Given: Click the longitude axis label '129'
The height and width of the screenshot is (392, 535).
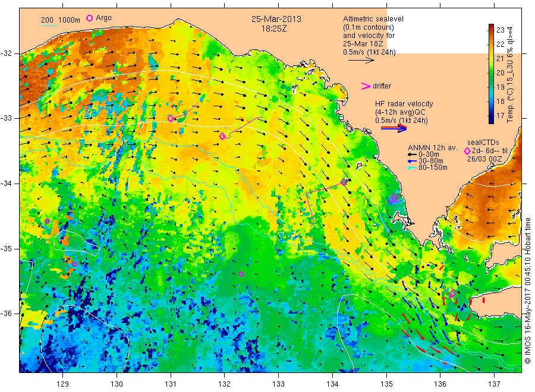Looking at the screenshot, I should [63, 384].
